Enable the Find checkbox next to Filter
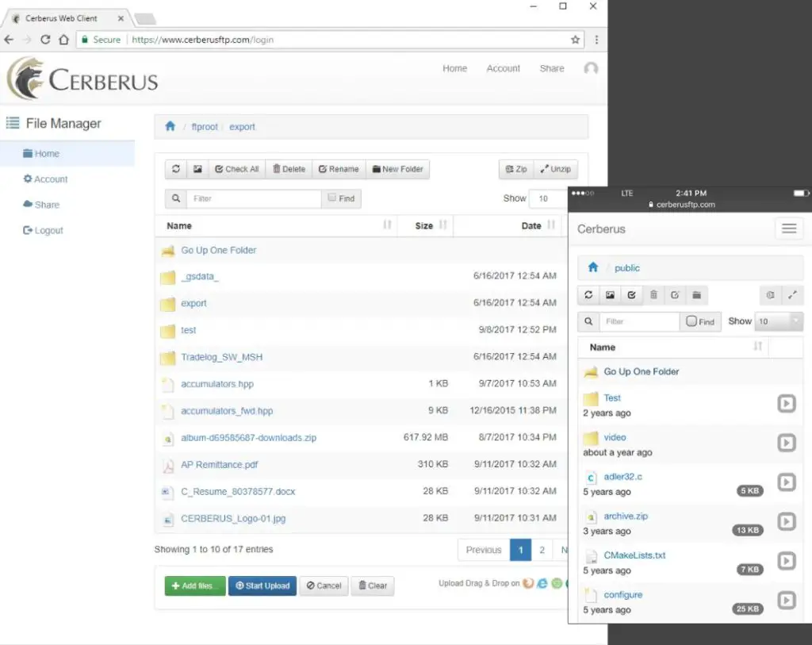812x645 pixels. tap(331, 198)
